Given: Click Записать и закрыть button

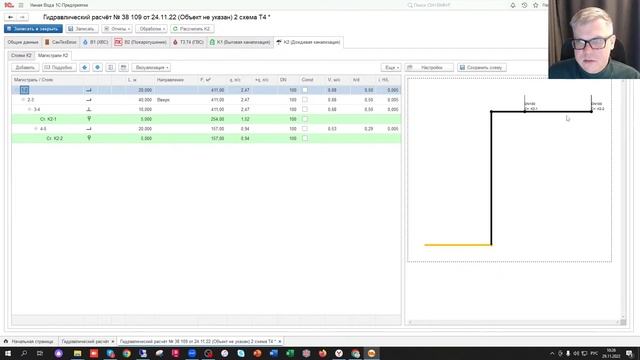Looking at the screenshot, I should [x=33, y=29].
